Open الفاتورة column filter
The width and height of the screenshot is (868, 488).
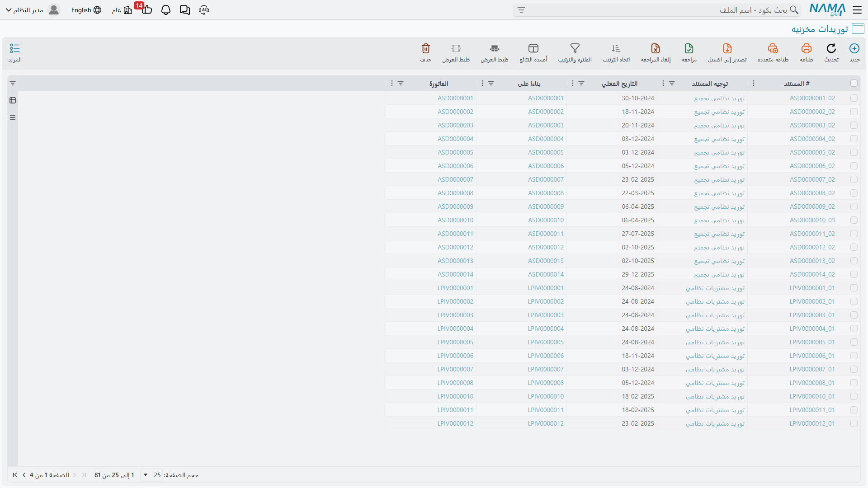(401, 83)
